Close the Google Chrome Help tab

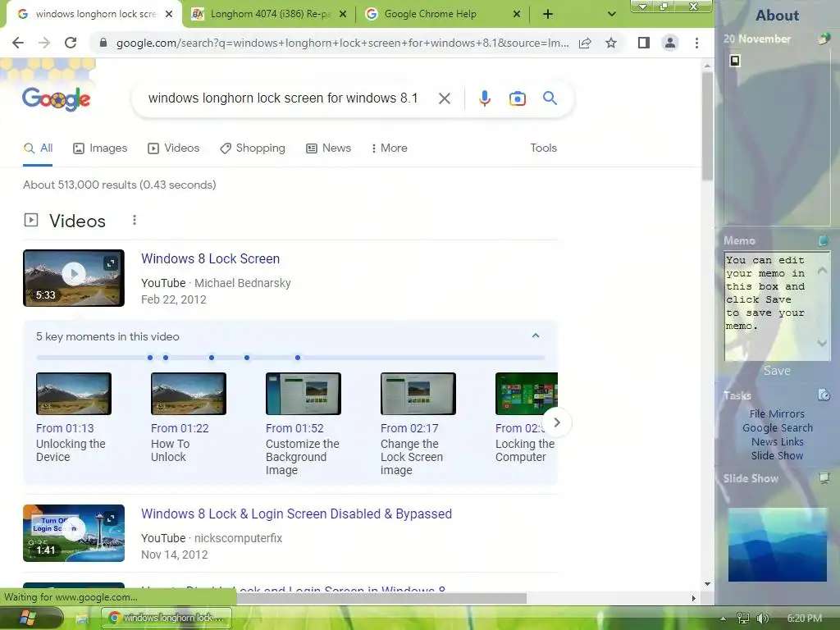tap(517, 14)
